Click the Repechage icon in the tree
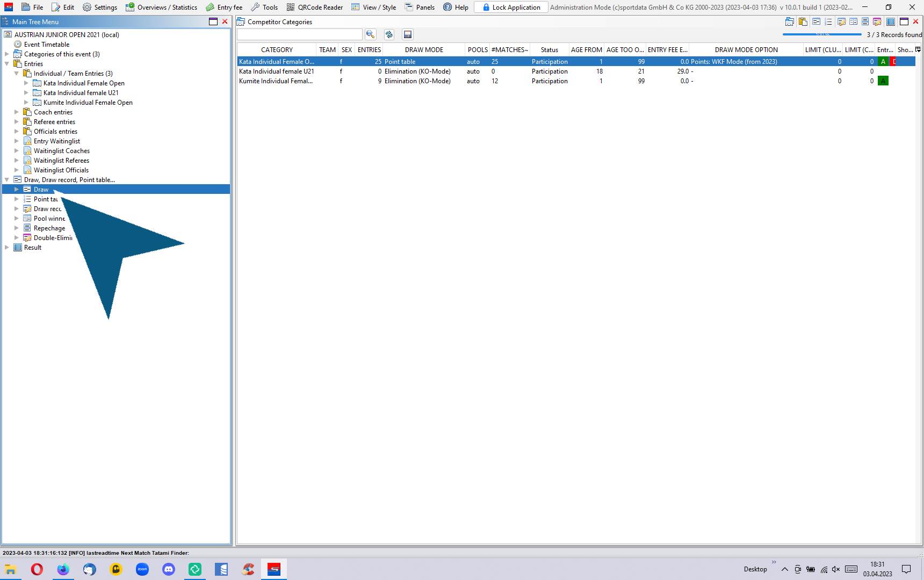The width and height of the screenshot is (924, 580). coord(27,228)
